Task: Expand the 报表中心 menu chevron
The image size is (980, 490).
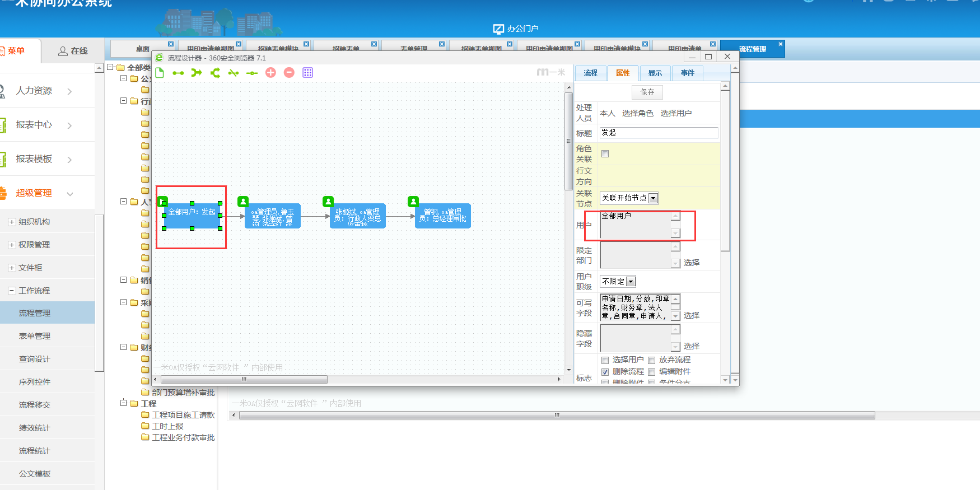Action: click(69, 125)
